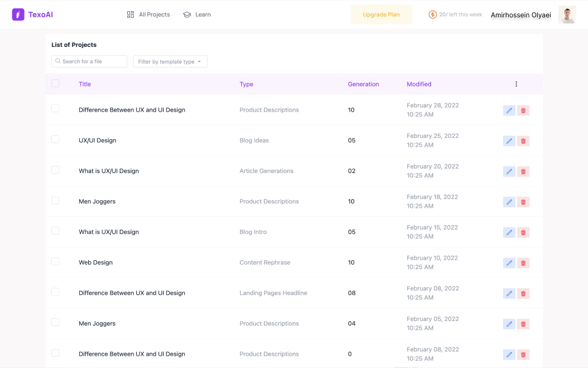Delete the Blog Intro project
The height and width of the screenshot is (368, 588).
click(x=523, y=232)
